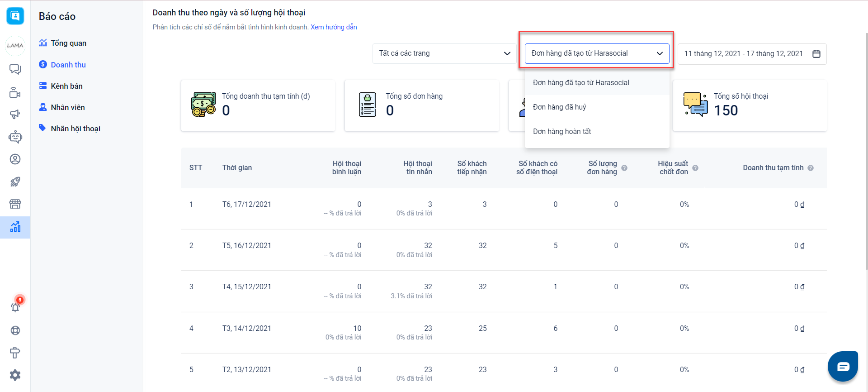Viewport: 868px width, 392px height.
Task: Select row T5, 16/12/2021
Action: [504, 250]
